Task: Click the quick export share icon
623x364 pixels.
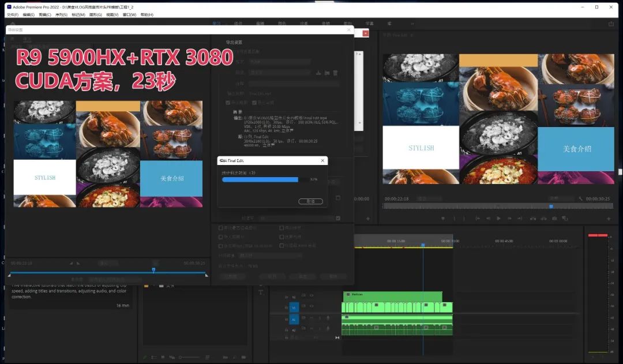Action: [x=611, y=24]
